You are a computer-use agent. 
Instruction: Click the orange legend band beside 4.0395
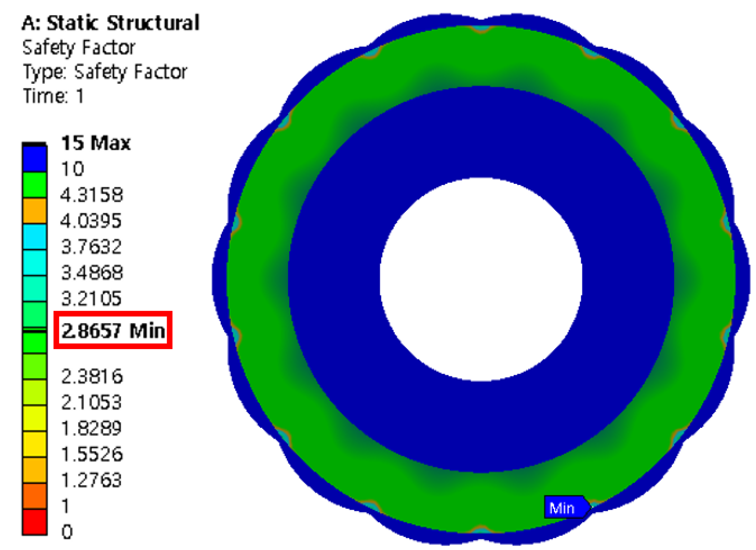click(34, 211)
